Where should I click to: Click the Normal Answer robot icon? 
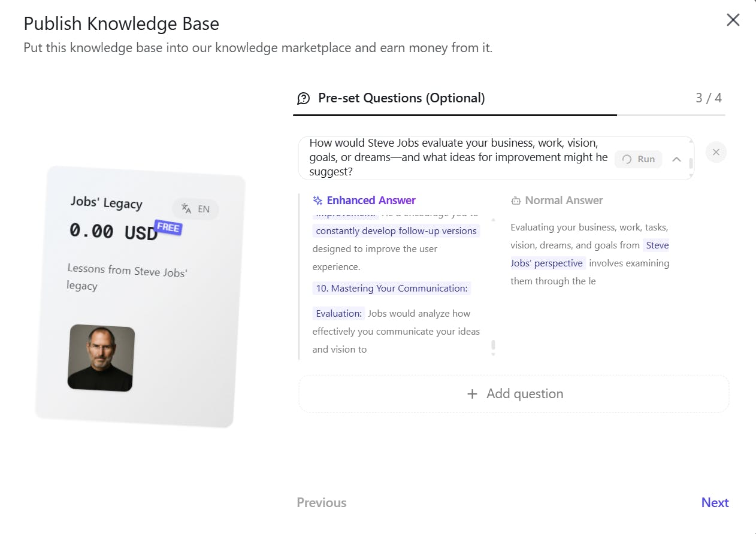click(516, 201)
